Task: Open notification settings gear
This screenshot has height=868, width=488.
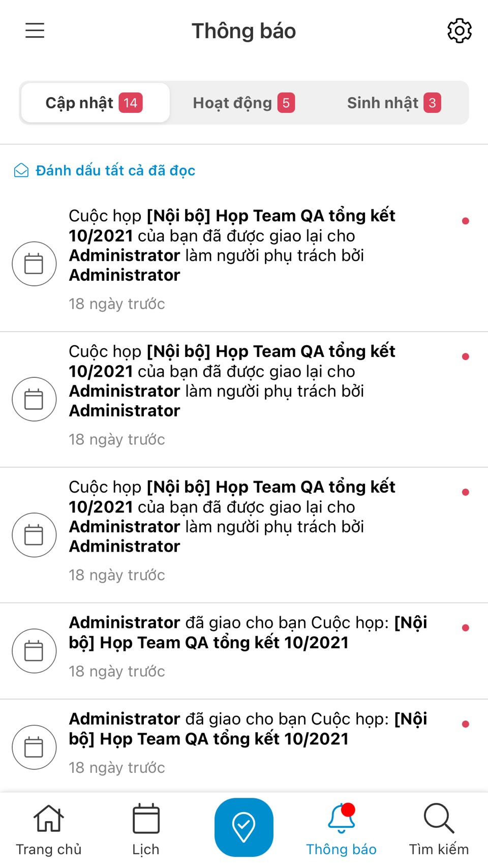Action: coord(459,31)
